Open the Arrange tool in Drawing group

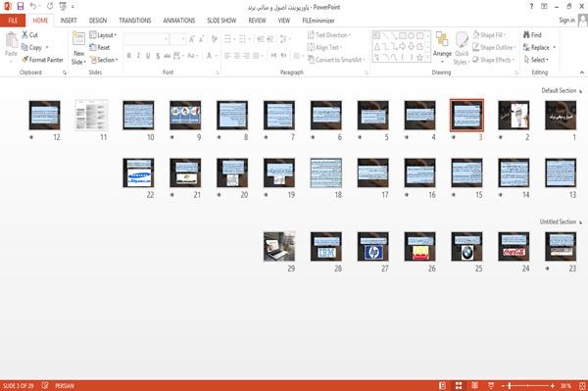[442, 48]
